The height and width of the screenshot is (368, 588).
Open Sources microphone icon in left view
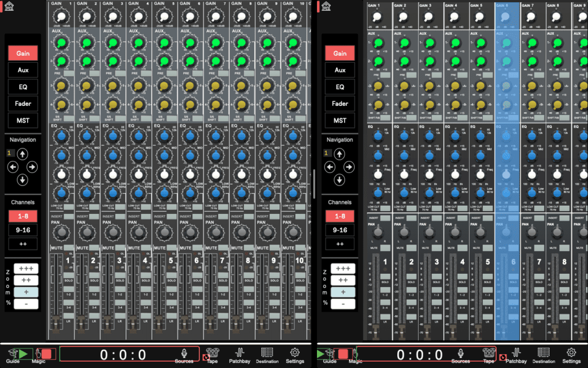pyautogui.click(x=184, y=353)
